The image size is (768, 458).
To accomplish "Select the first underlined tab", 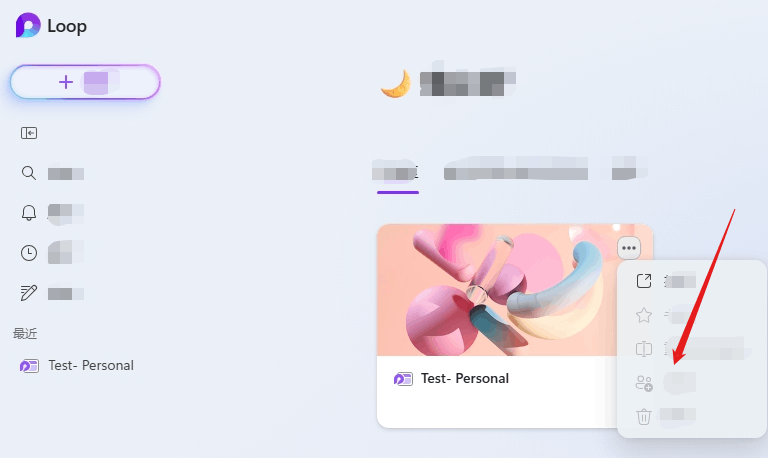I will point(397,173).
